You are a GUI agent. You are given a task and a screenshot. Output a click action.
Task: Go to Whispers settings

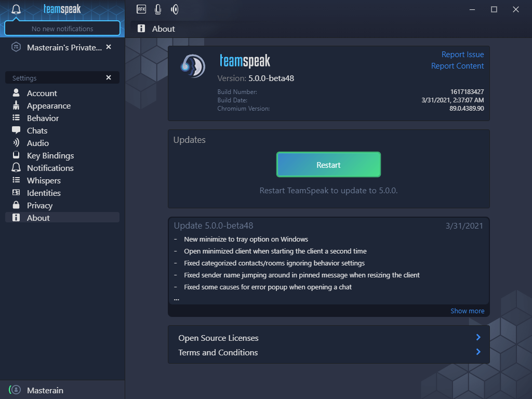(x=44, y=180)
